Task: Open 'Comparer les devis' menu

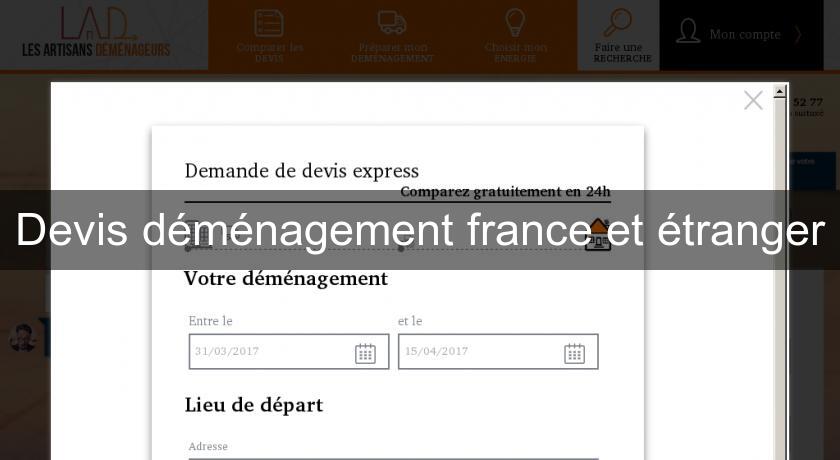Action: tap(269, 36)
